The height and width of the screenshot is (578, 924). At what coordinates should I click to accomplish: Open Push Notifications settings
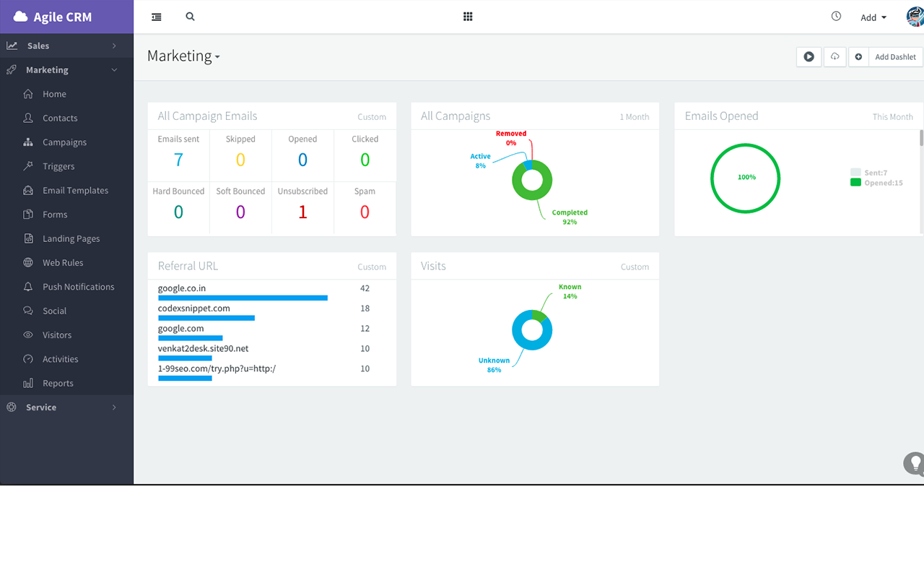click(x=77, y=286)
